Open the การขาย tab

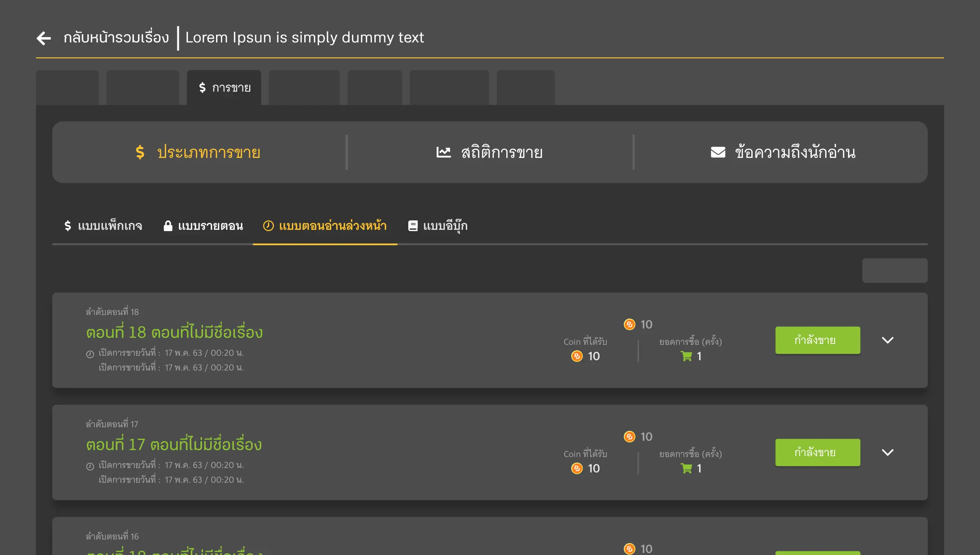pos(224,88)
